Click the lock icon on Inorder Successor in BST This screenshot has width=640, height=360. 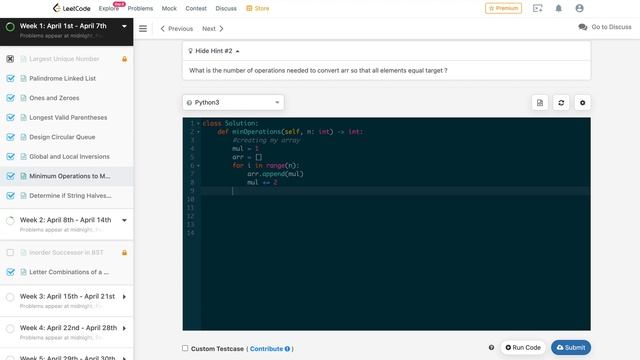(124, 253)
